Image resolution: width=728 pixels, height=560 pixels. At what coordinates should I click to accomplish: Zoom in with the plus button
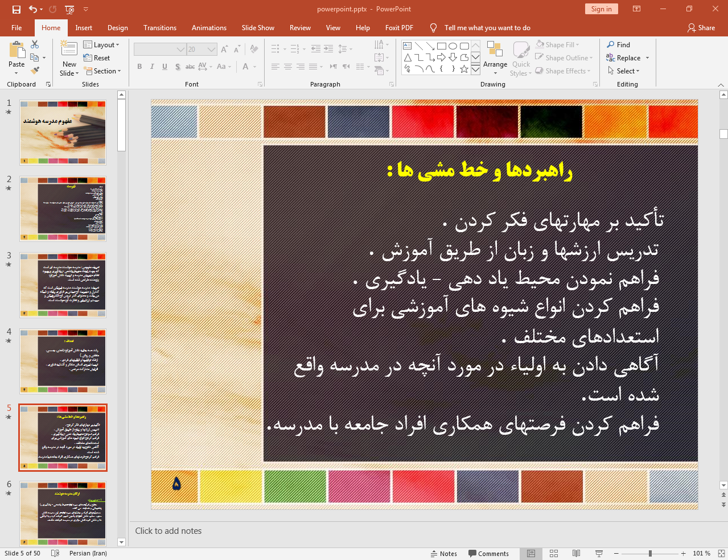pos(683,554)
